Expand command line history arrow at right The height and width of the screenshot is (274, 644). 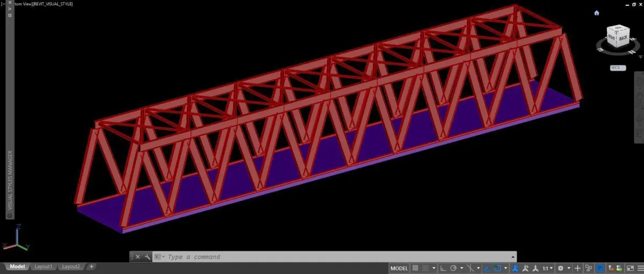click(x=514, y=257)
